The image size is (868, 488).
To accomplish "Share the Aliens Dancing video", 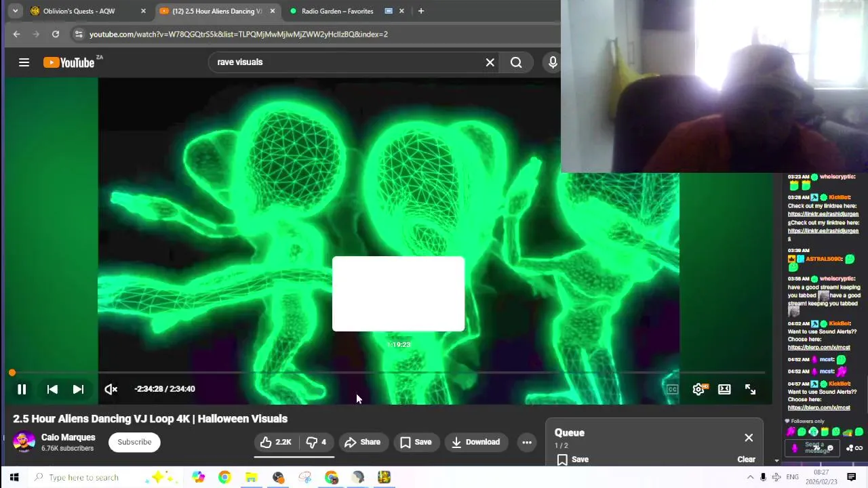I will [363, 442].
